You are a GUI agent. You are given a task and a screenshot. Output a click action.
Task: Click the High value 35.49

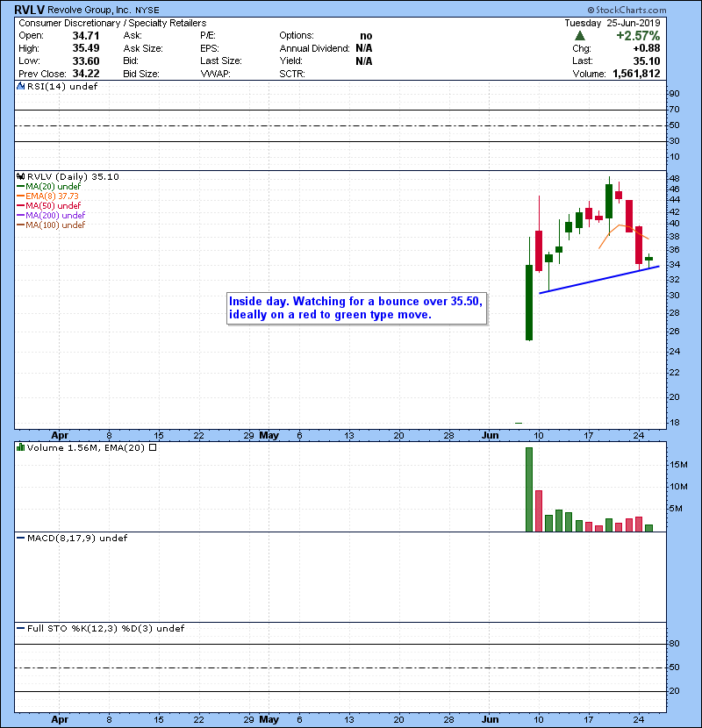click(86, 48)
